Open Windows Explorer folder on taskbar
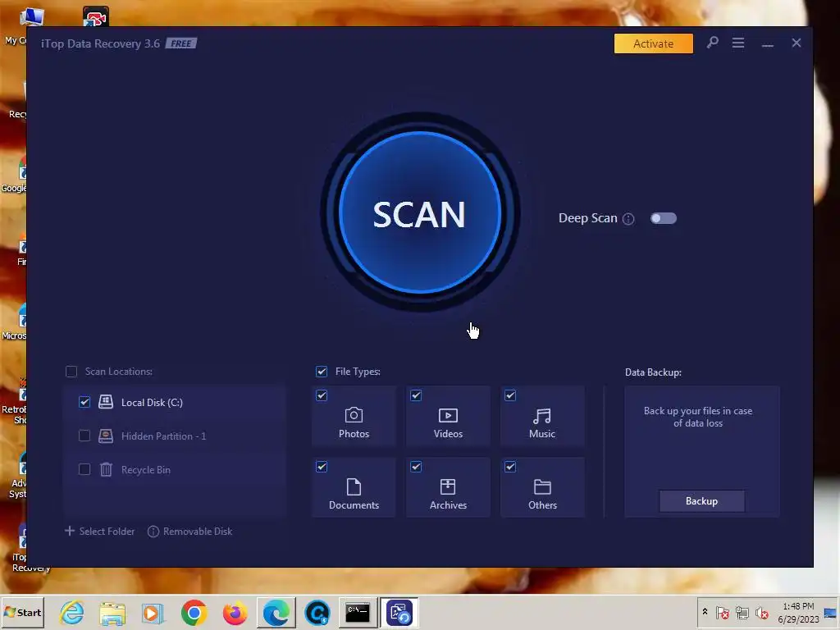Viewport: 840px width, 630px height. tap(112, 613)
